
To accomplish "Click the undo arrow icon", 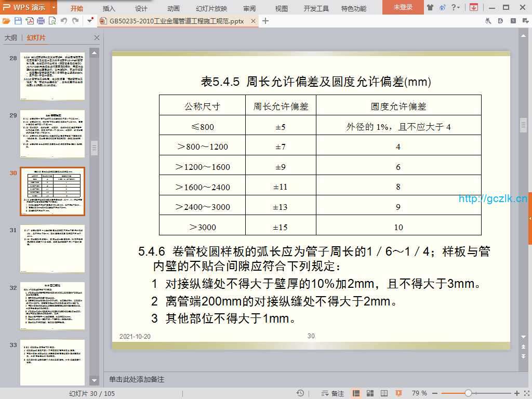I will coord(64,21).
